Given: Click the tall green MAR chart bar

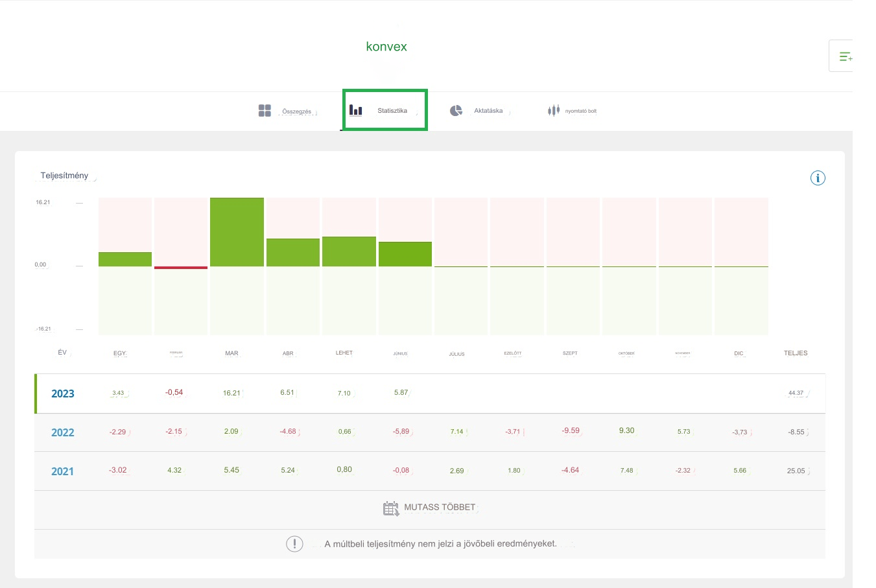Looking at the screenshot, I should click(x=237, y=231).
